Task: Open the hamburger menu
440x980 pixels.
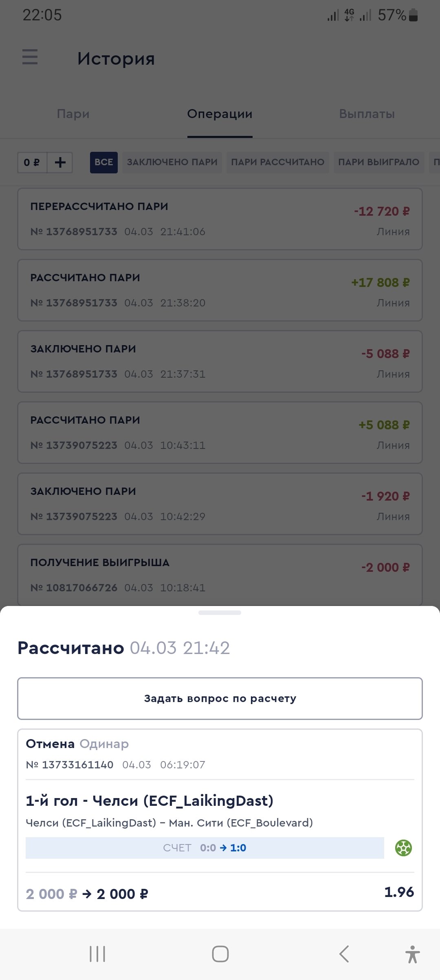Action: point(30,57)
